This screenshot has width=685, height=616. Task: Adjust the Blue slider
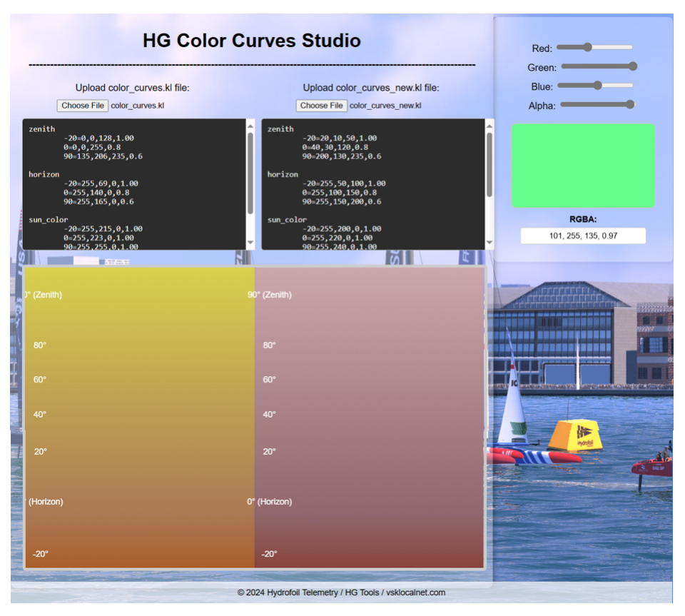pyautogui.click(x=595, y=86)
